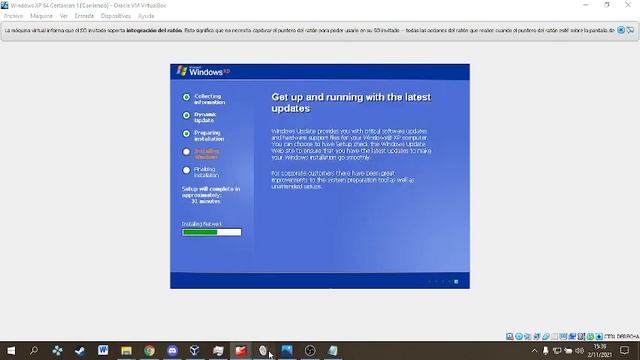Open the Windows notification center

pyautogui.click(x=624, y=351)
